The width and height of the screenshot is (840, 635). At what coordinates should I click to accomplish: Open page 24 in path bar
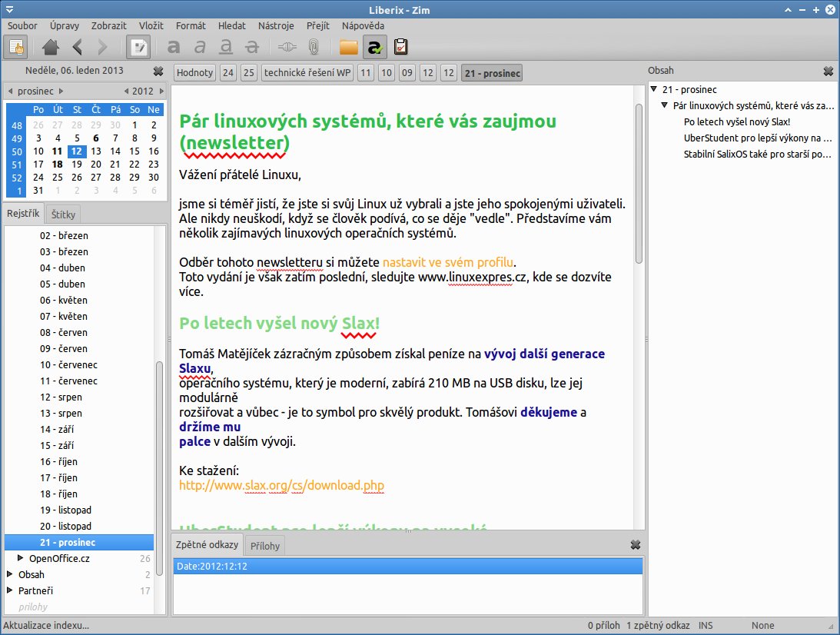pyautogui.click(x=228, y=73)
